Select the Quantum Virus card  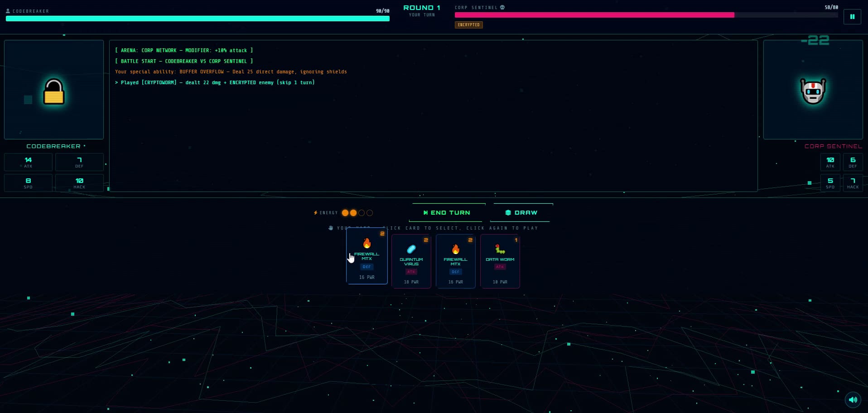pos(411,261)
